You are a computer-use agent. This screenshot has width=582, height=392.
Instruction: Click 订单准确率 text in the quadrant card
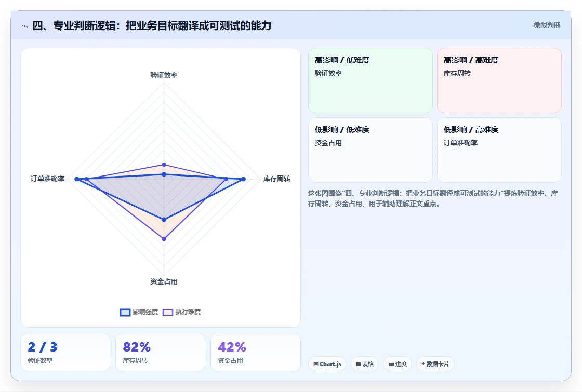(460, 143)
